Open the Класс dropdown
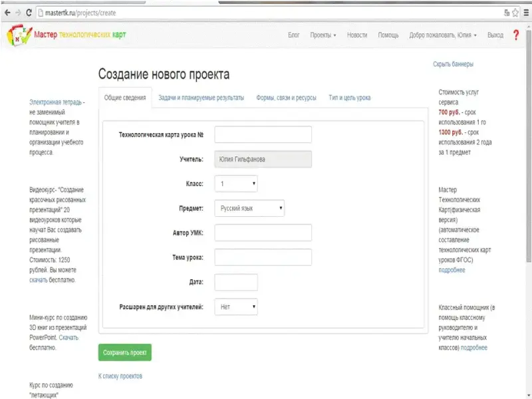 click(x=235, y=184)
